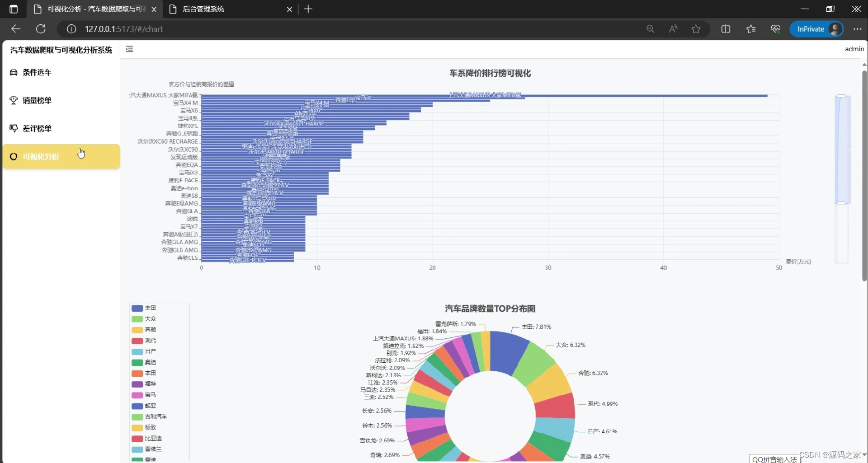Go back with browser back arrow

[x=16, y=29]
